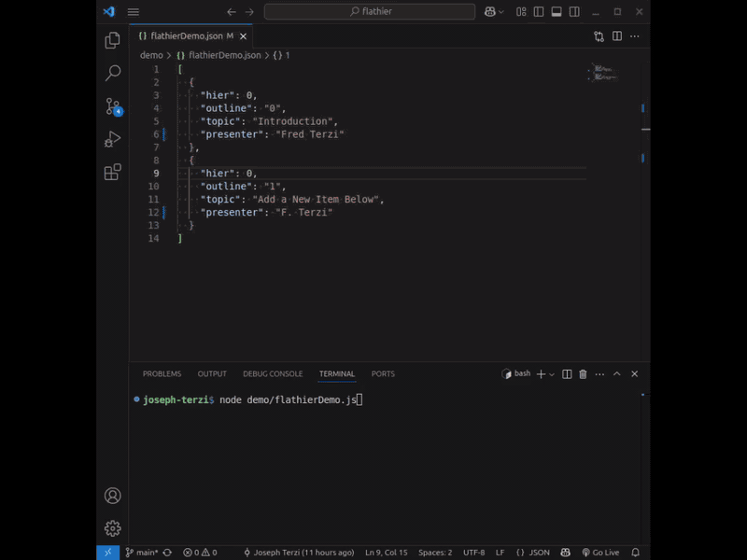Close the flathierDemo.json tab
The height and width of the screenshot is (560, 747).
pyautogui.click(x=244, y=36)
